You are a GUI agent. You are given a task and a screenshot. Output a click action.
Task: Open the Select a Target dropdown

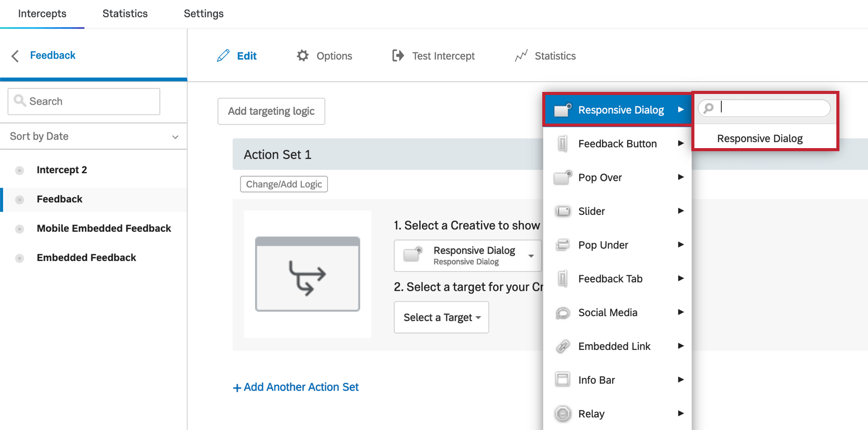click(x=441, y=317)
